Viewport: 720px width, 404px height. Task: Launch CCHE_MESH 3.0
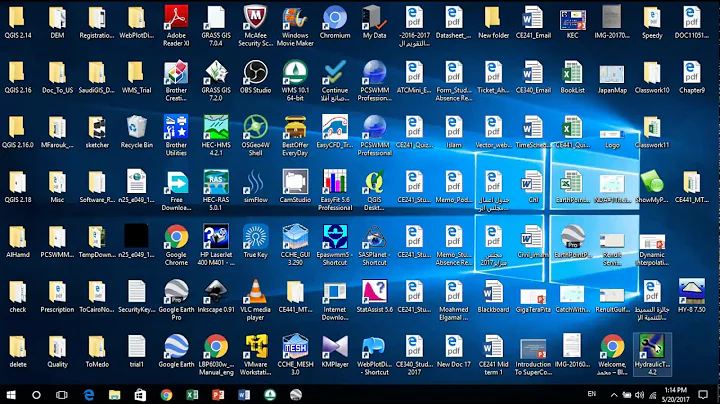(x=295, y=355)
